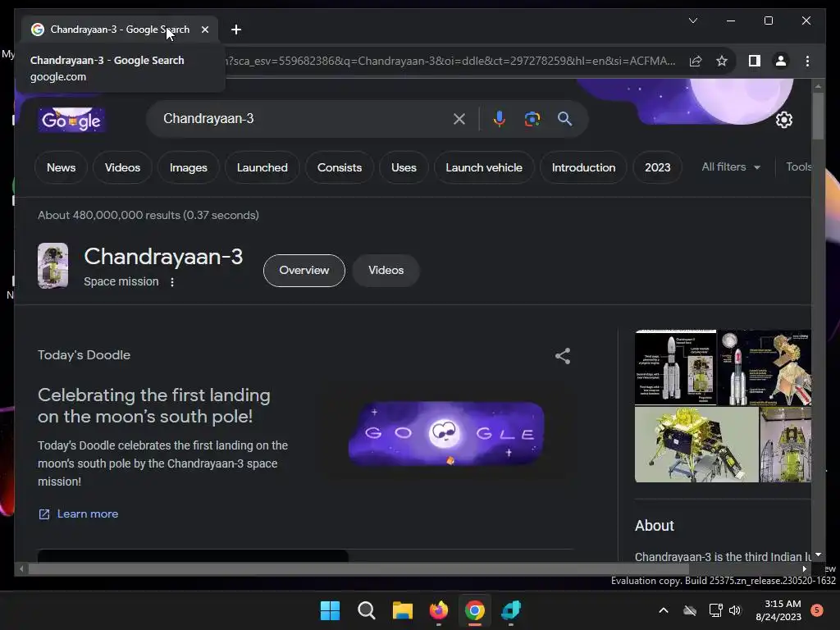The image size is (840, 630).
Task: Open Chrome profile menu
Action: coord(781,61)
